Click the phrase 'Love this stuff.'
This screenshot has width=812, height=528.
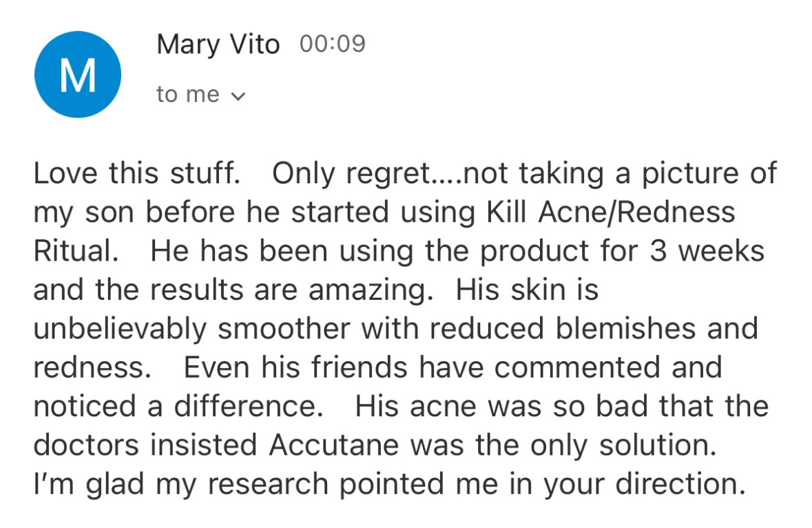point(137,173)
